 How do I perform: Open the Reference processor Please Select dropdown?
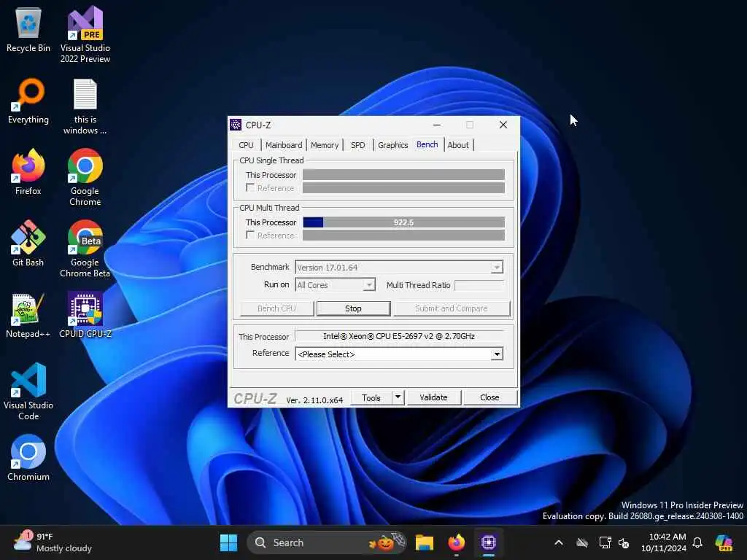[399, 354]
